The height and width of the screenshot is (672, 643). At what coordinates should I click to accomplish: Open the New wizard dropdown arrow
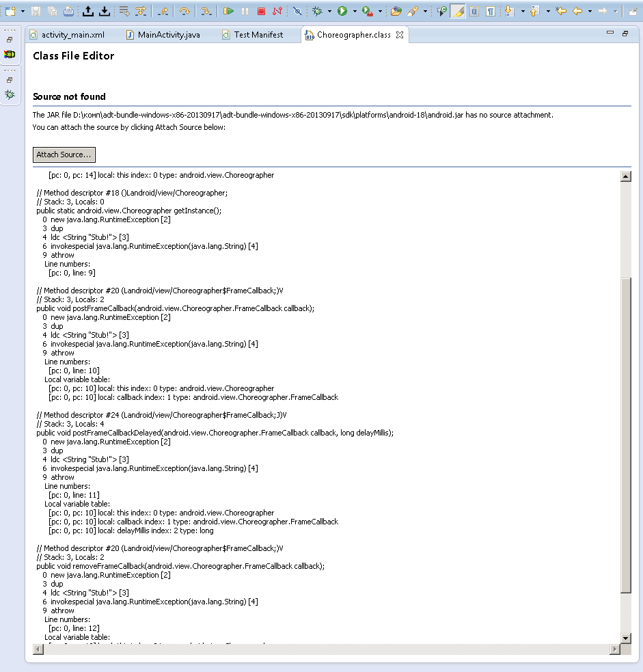pos(23,12)
